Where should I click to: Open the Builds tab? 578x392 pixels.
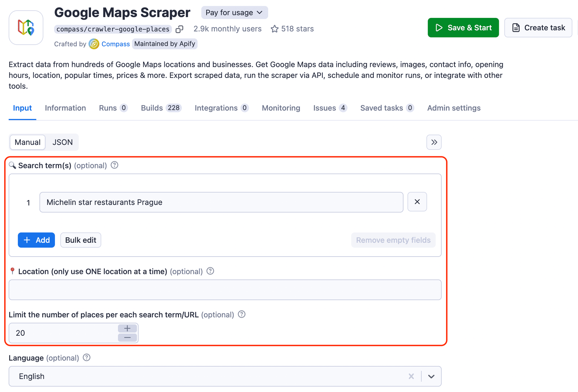click(x=161, y=108)
